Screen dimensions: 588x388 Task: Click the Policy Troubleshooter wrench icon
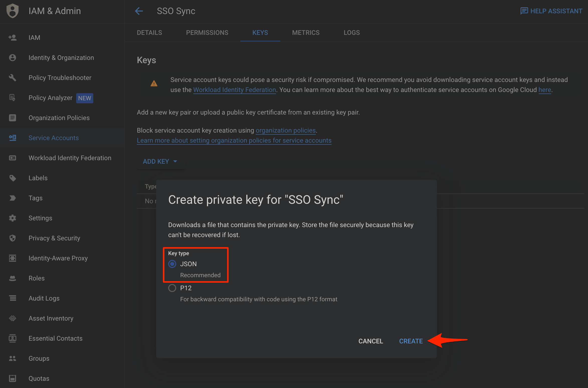click(13, 78)
